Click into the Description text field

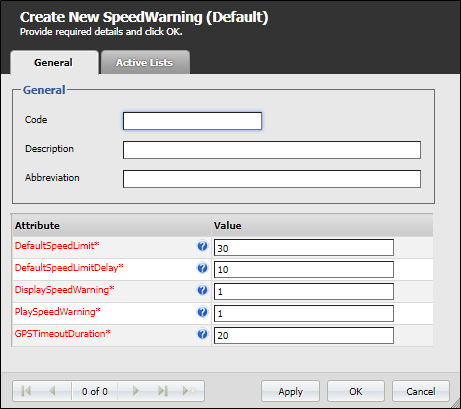pos(272,150)
